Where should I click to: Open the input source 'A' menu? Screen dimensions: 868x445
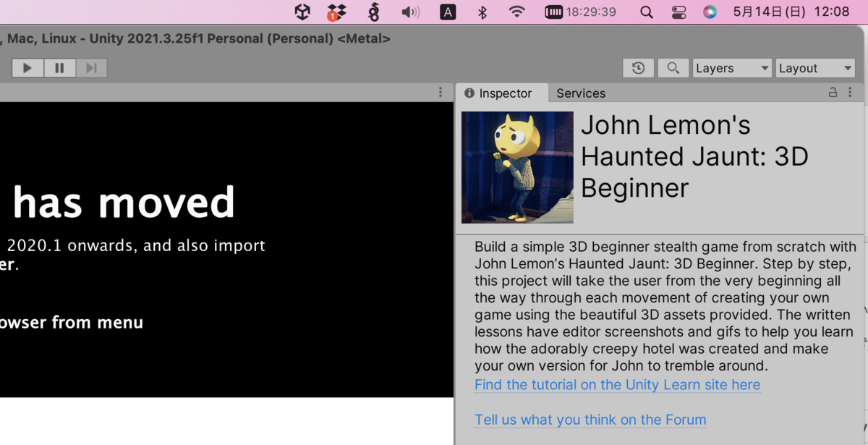(x=448, y=12)
